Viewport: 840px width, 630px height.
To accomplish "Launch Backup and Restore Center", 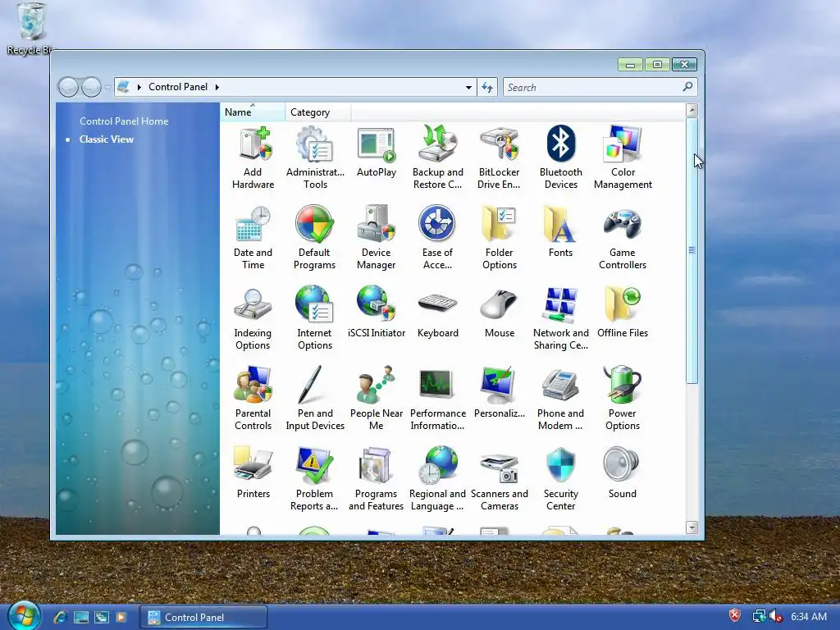I will coord(438,157).
